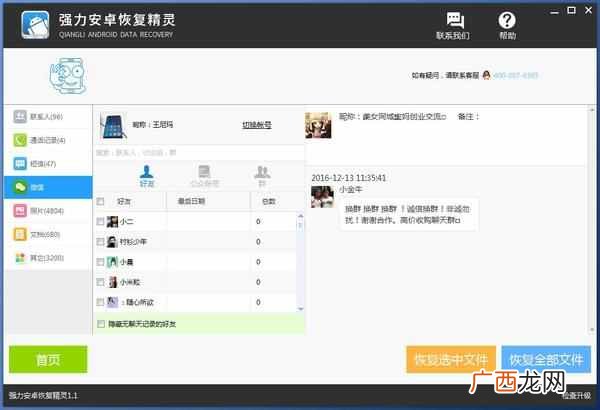The height and width of the screenshot is (410, 600).
Task: Click the customer service phone number link
Action: [x=516, y=75]
